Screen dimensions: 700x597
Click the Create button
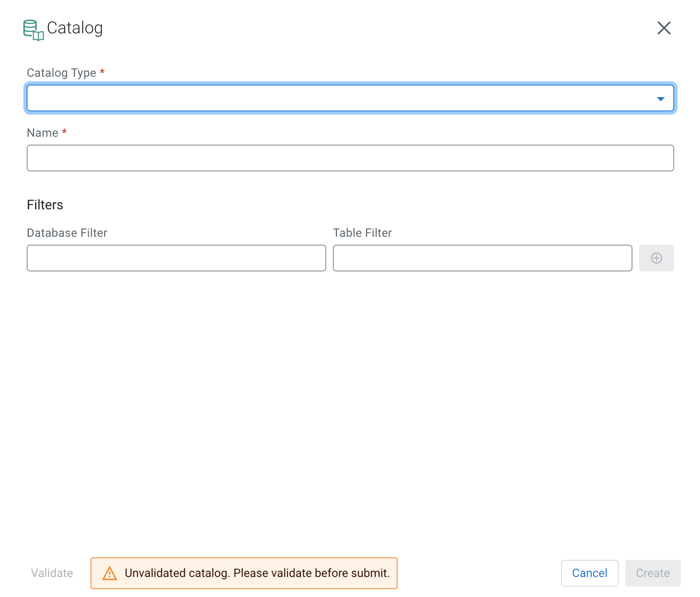coord(652,573)
